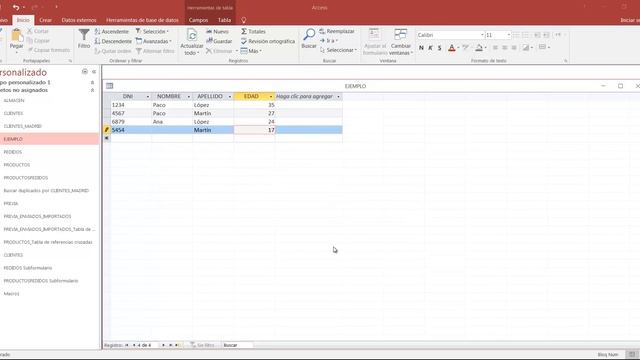Click the datasheet icon beside EJEMPLO title

tap(109, 86)
